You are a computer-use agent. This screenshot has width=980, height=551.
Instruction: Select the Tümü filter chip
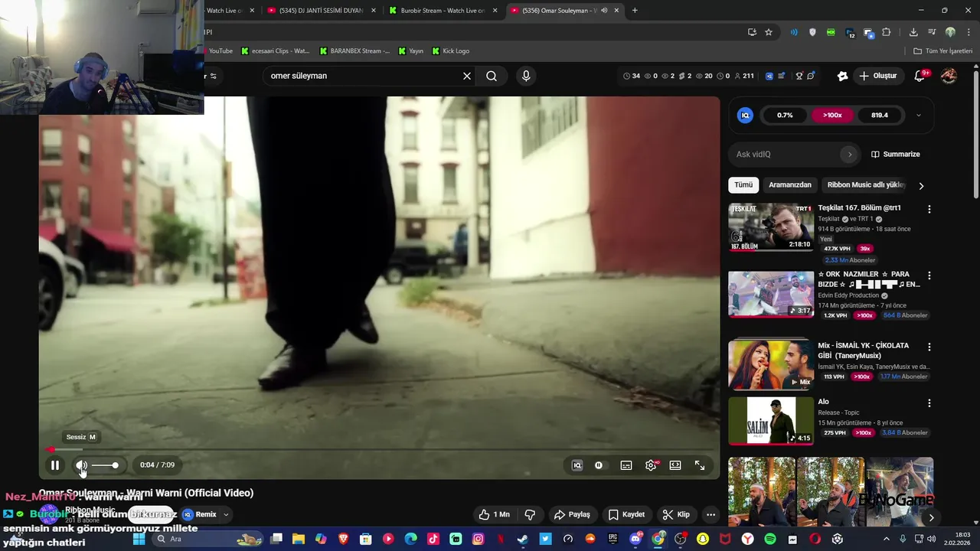coord(743,185)
